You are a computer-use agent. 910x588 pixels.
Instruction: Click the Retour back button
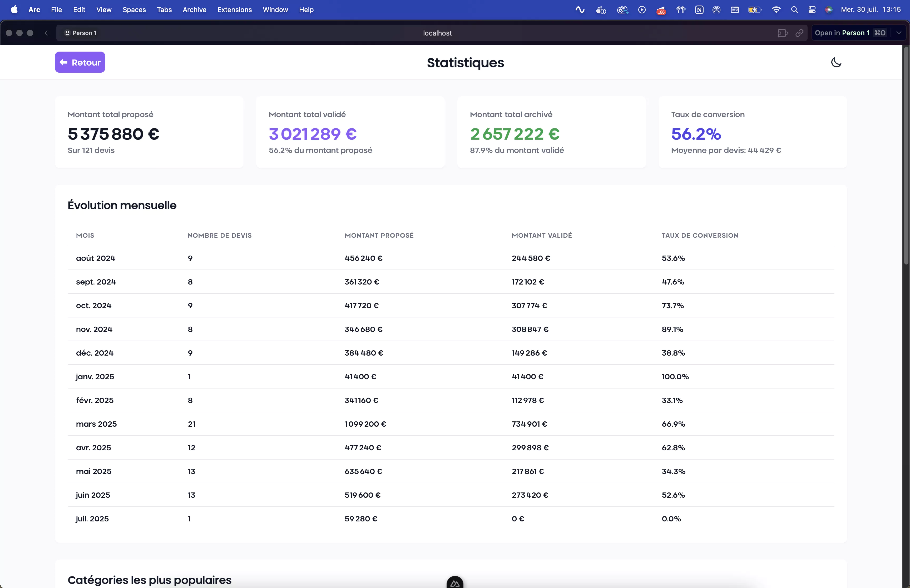tap(80, 62)
